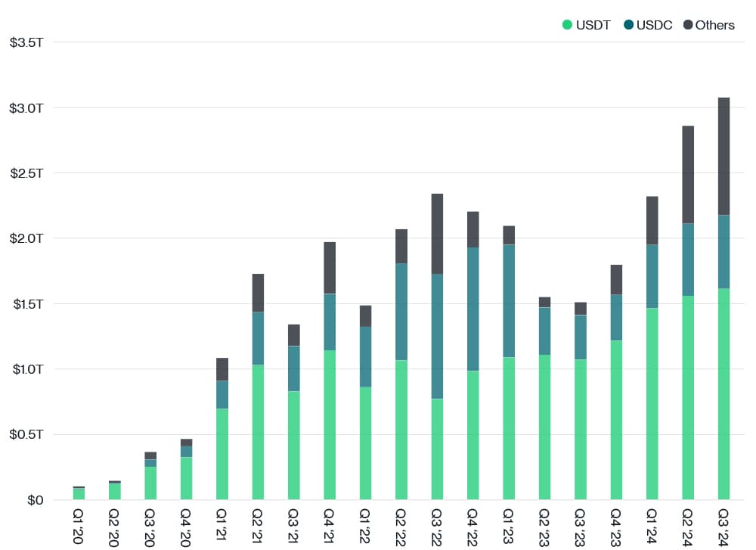Click the USDC segment of the Q2 '24 bar
756x550 pixels.
pyautogui.click(x=688, y=259)
